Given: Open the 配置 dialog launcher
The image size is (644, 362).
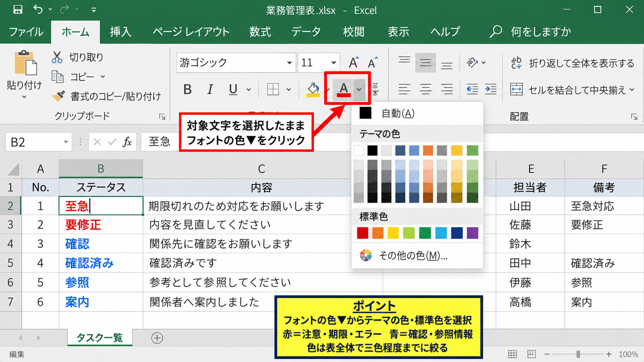Looking at the screenshot, I should tap(634, 117).
